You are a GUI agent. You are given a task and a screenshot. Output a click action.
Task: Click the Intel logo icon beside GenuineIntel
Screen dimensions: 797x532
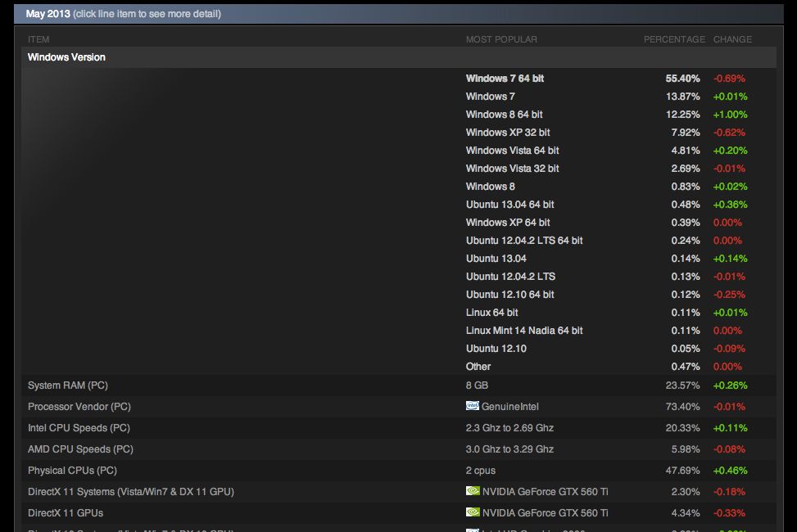pos(472,405)
